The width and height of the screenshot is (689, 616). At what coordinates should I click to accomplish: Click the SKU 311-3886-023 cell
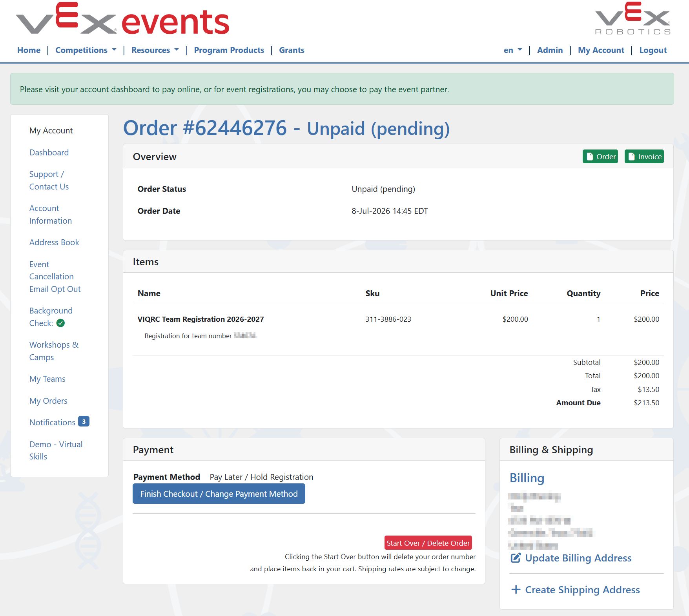click(x=388, y=319)
